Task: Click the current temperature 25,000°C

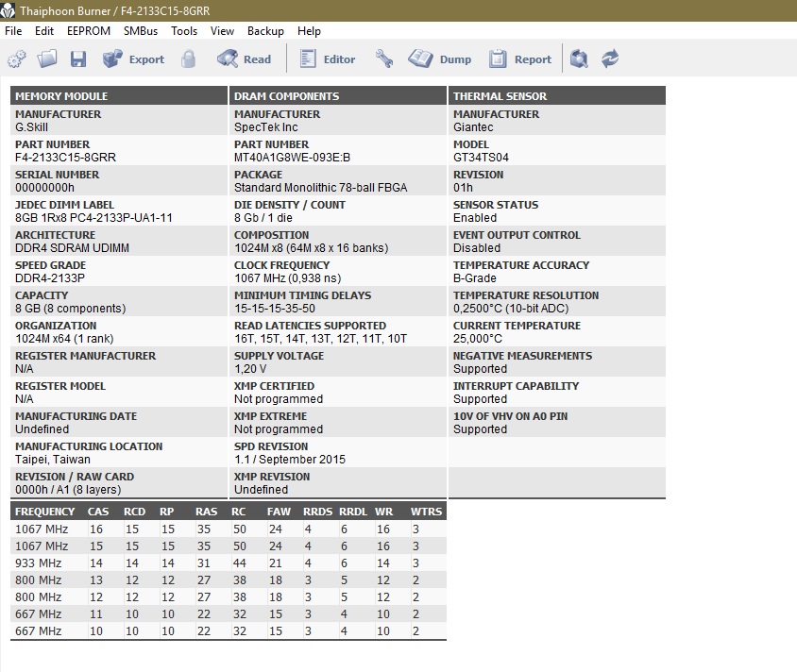Action: [478, 339]
